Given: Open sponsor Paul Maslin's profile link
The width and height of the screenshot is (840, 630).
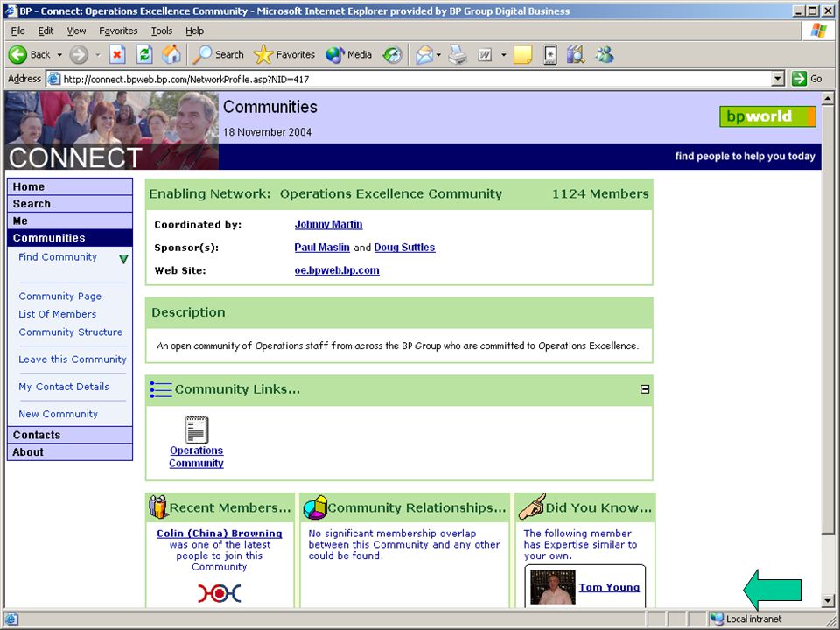Looking at the screenshot, I should coord(322,248).
